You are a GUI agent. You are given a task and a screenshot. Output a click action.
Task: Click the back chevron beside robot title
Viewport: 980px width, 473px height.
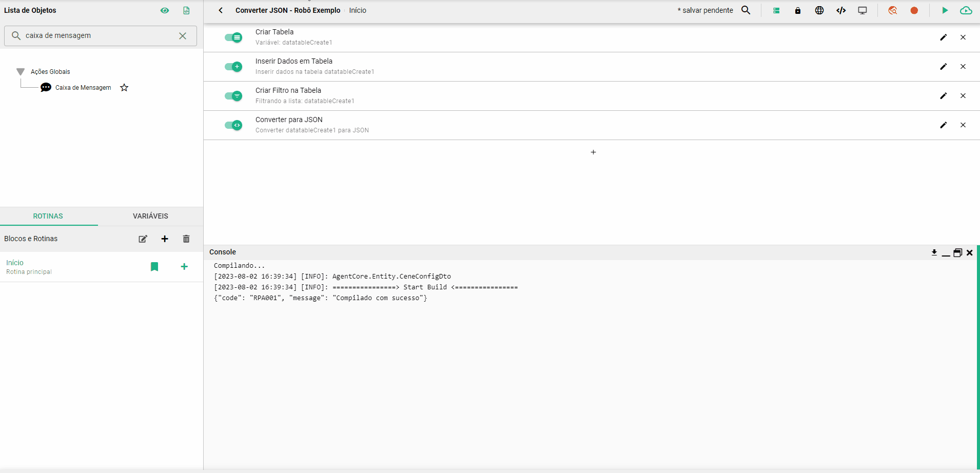221,10
